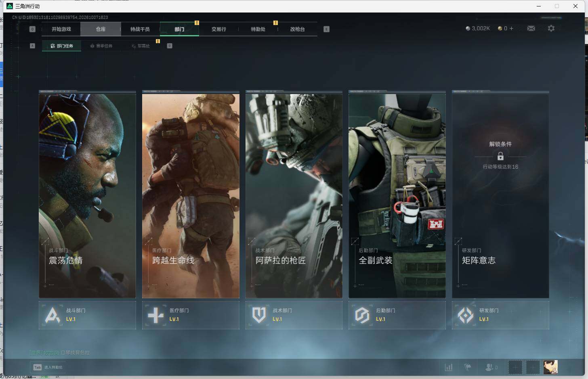Open the statistics bar chart icon

point(449,367)
